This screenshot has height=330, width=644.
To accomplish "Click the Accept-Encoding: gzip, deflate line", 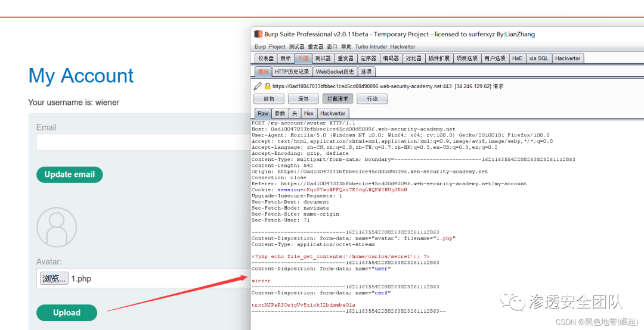I will pyautogui.click(x=300, y=153).
